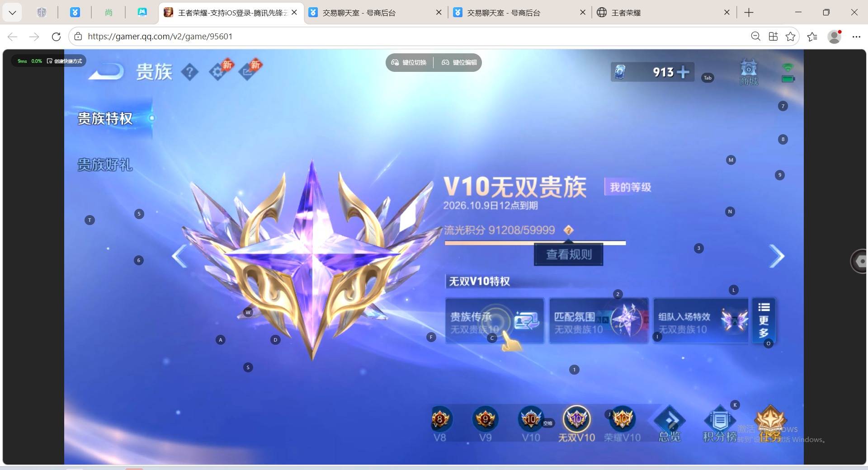Click the V10 crystal emblem
The image size is (868, 470).
click(312, 260)
